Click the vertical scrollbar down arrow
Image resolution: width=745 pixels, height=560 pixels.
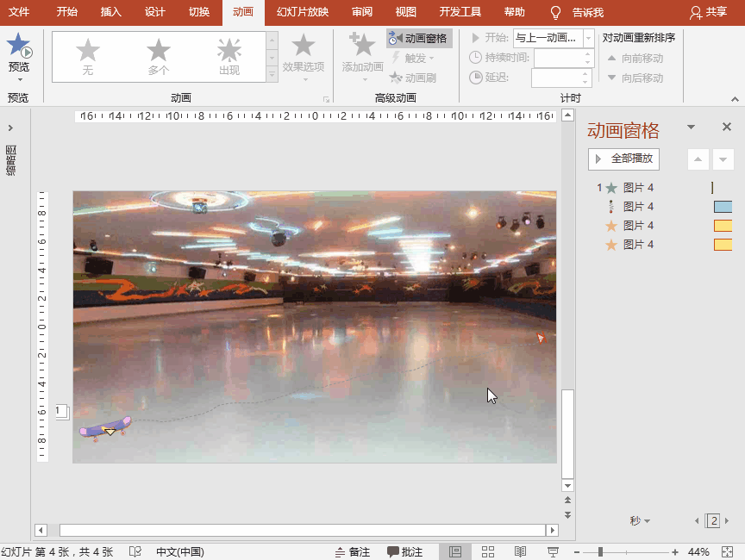point(567,486)
